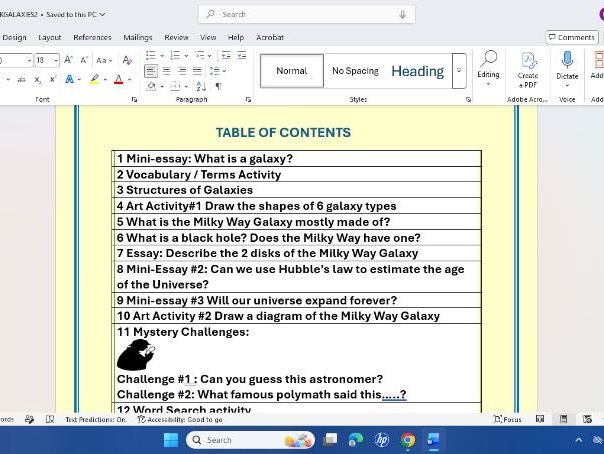Open the Styles pane launcher
604x454 pixels.
(x=468, y=100)
